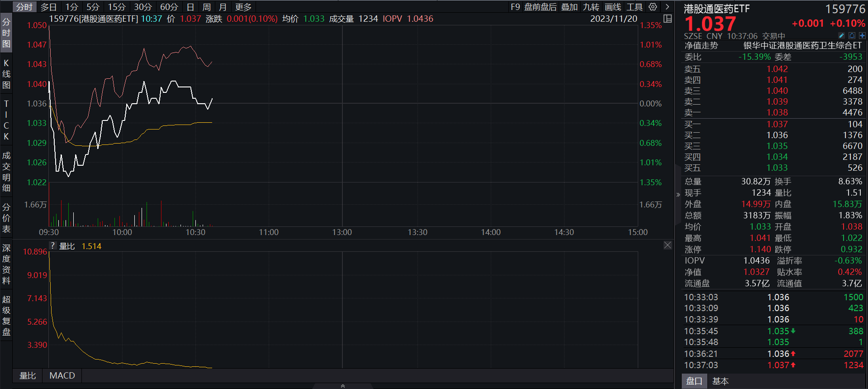868x389 pixels.
Task: Click IOPV value 1.0436 in quote panel
Action: pos(756,260)
